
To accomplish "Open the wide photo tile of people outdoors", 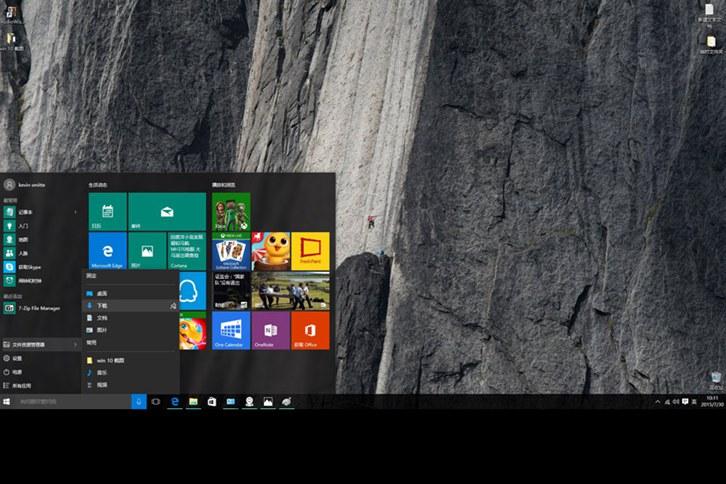I will point(291,291).
